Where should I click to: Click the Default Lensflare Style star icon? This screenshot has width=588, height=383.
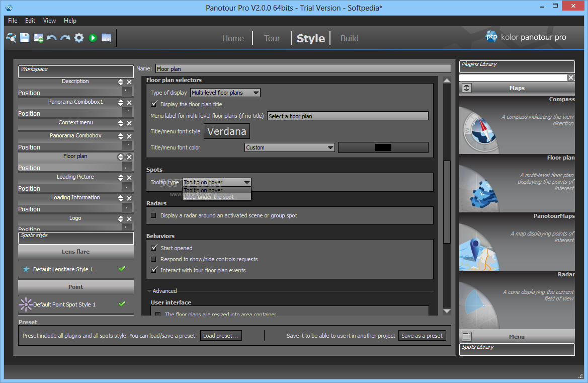click(26, 269)
